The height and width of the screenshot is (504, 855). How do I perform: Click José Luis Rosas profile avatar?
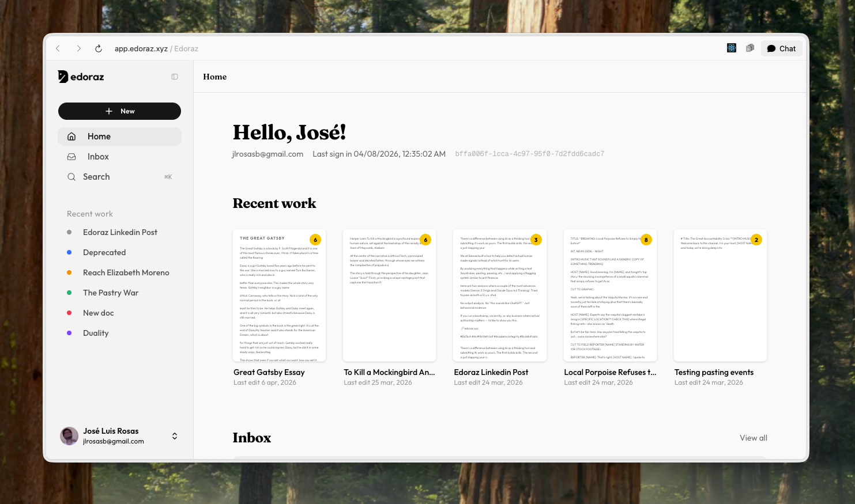click(x=69, y=436)
